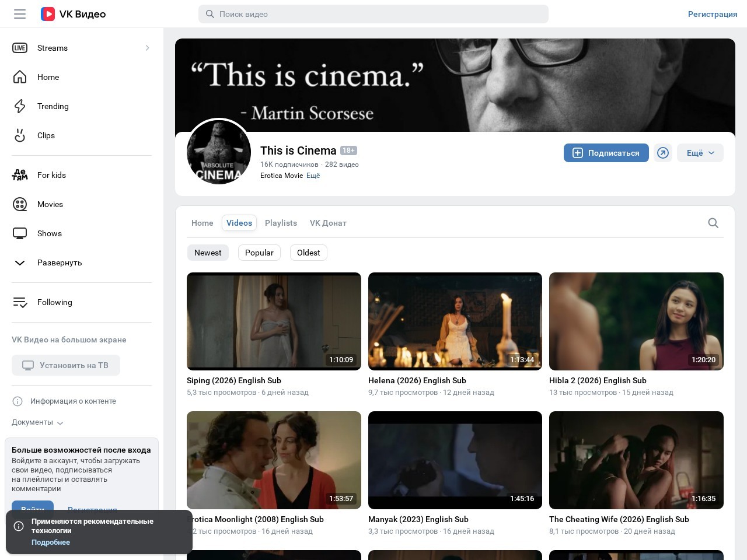
Task: Click the channel video search magnifier icon
Action: tap(713, 223)
